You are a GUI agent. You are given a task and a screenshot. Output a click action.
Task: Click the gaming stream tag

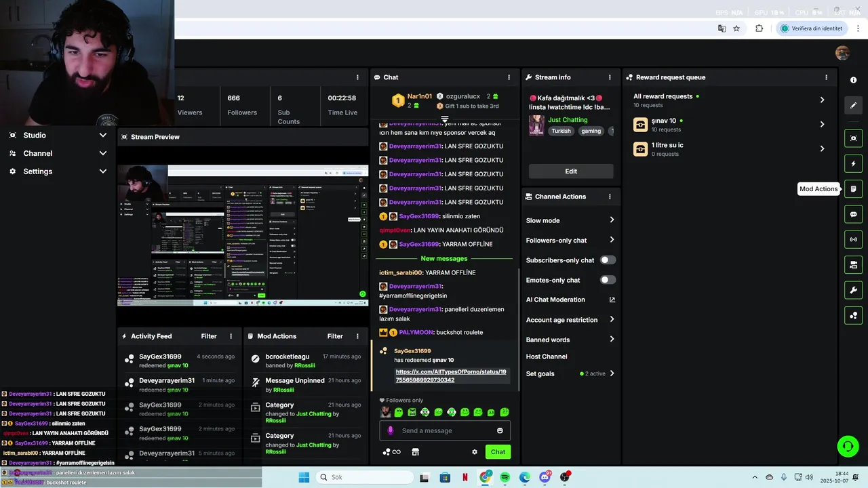(x=591, y=131)
